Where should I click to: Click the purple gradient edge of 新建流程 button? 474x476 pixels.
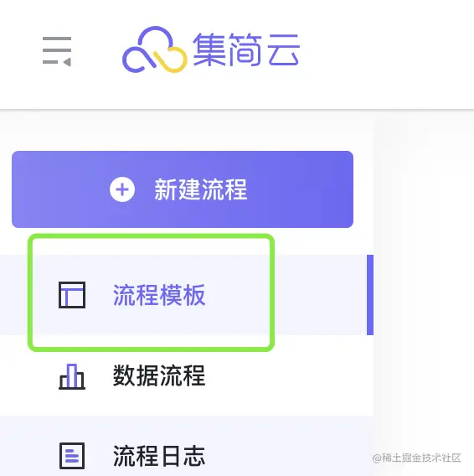click(x=337, y=189)
